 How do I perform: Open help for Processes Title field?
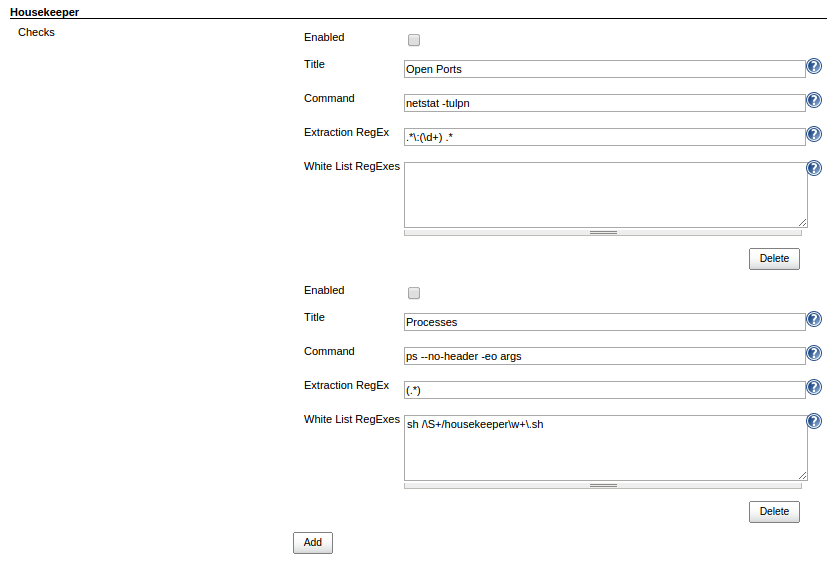point(814,319)
